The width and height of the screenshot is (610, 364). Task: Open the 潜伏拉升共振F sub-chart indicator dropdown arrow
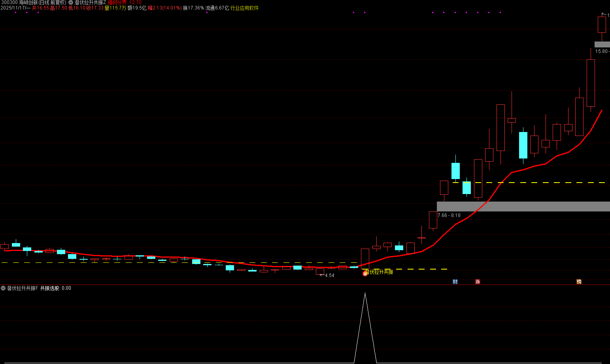(x=3, y=288)
